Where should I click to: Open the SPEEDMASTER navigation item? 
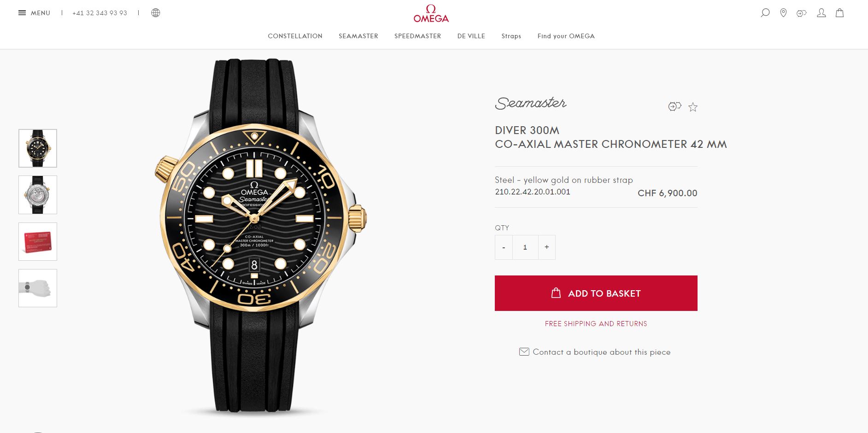[417, 36]
